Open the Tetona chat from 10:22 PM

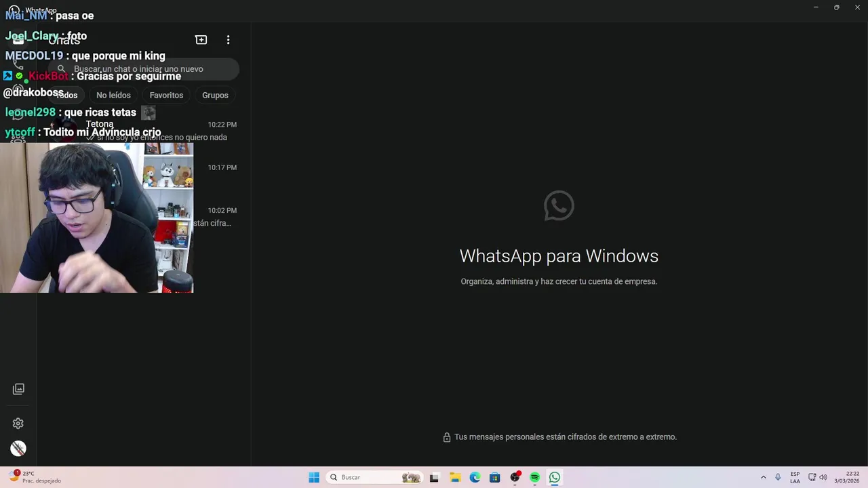(144, 131)
